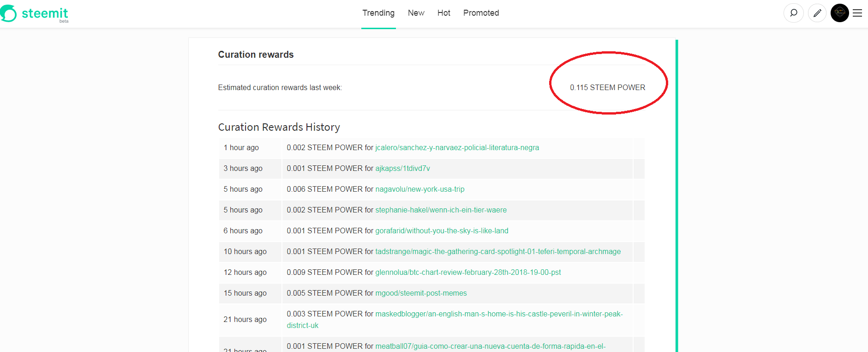Switch to the New tab
Screen dimensions: 868x352
click(x=416, y=13)
